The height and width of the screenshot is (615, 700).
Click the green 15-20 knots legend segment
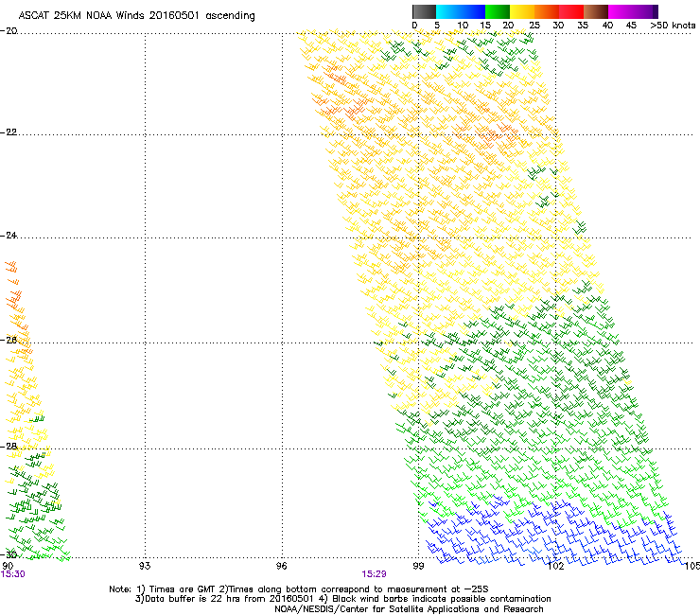tap(498, 11)
